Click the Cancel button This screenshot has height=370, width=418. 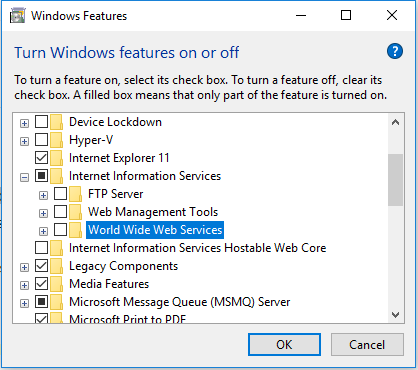tap(367, 345)
